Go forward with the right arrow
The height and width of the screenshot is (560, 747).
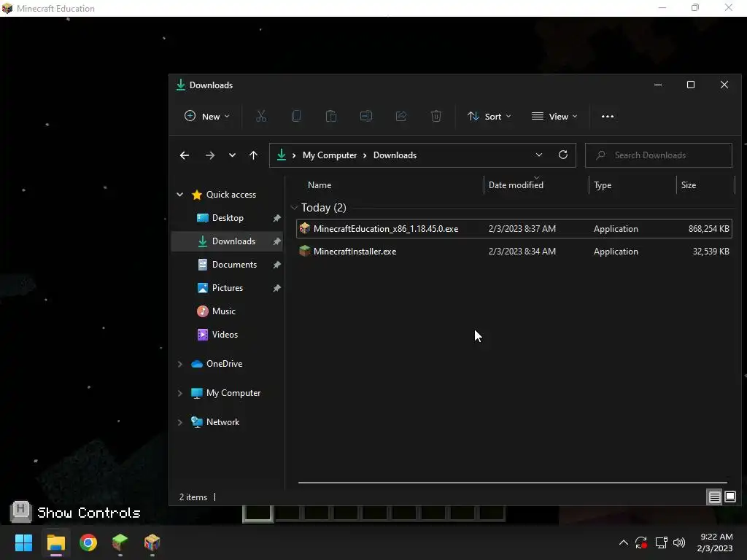[209, 155]
